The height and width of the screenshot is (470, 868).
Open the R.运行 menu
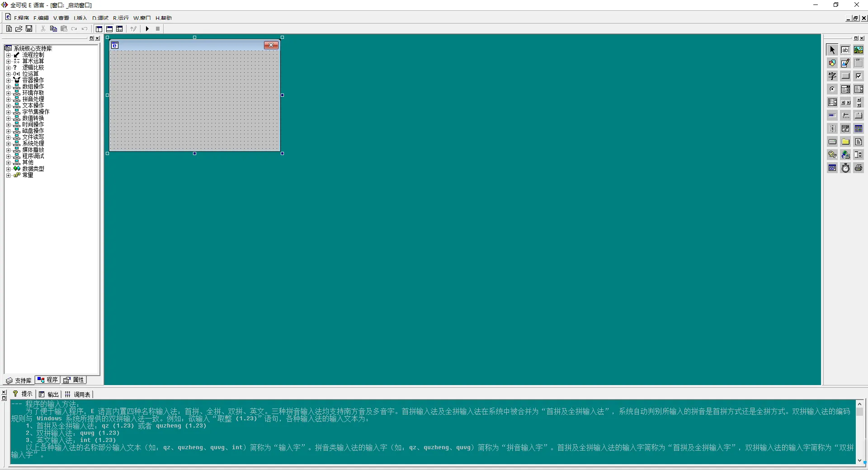click(121, 18)
